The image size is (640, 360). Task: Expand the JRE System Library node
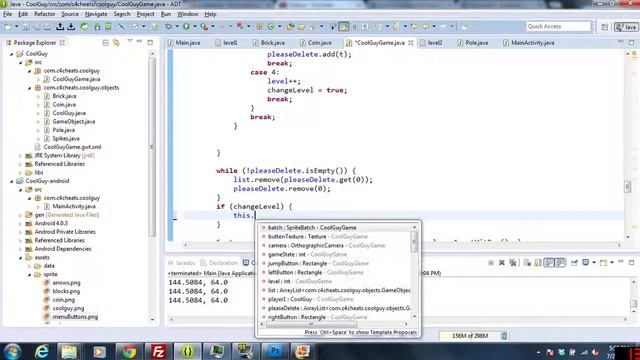pyautogui.click(x=20, y=156)
